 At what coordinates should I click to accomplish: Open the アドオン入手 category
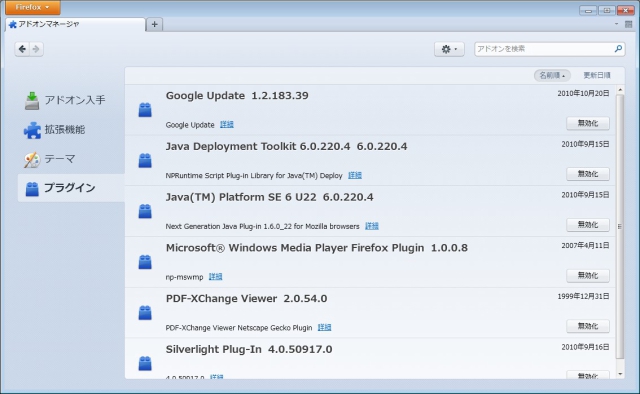[x=71, y=100]
